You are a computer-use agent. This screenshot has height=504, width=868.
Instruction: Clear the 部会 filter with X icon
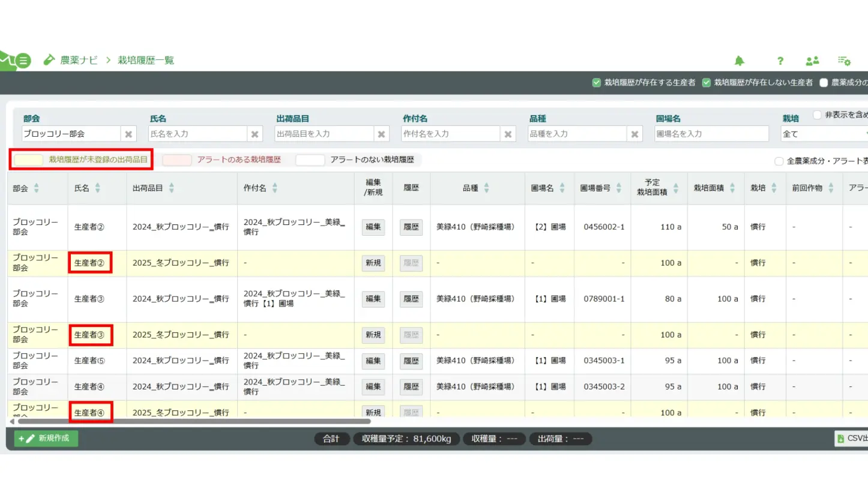point(129,134)
